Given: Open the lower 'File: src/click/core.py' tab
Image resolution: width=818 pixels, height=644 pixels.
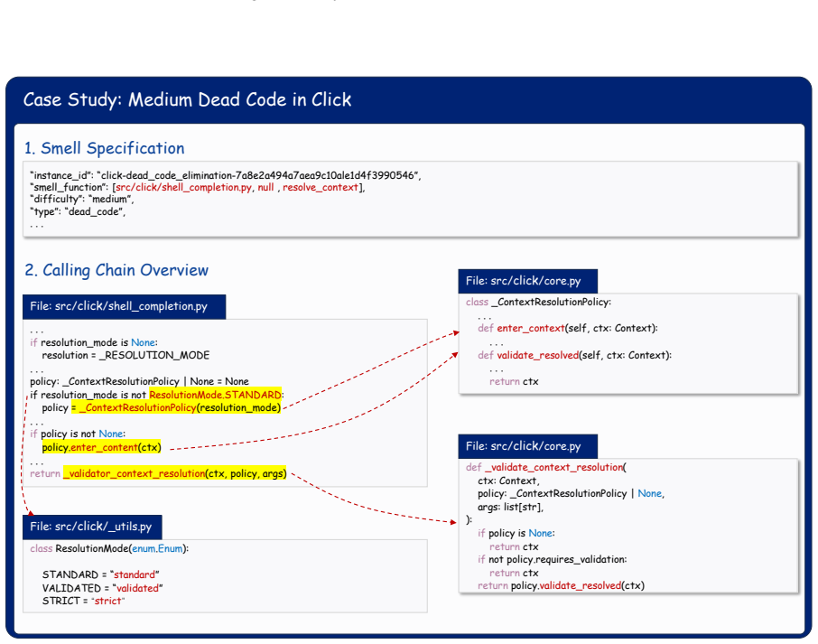Looking at the screenshot, I should pos(528,446).
